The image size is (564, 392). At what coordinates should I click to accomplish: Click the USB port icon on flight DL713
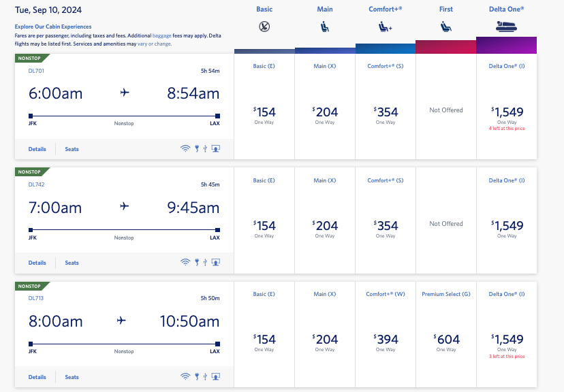point(204,376)
